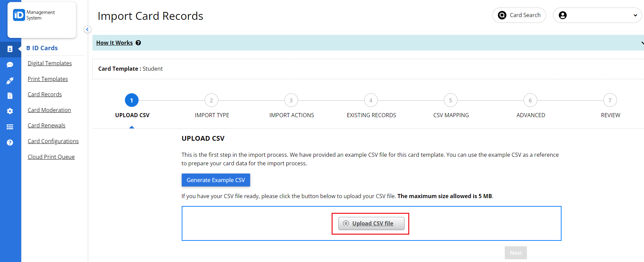Viewport: 644px width, 262px height.
Task: Open the list sidebar icon
Action: (10, 127)
